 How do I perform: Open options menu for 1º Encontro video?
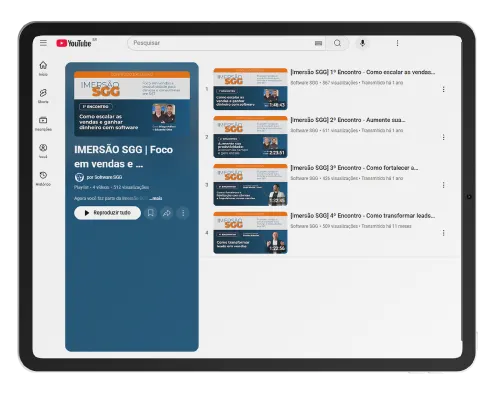point(443,89)
